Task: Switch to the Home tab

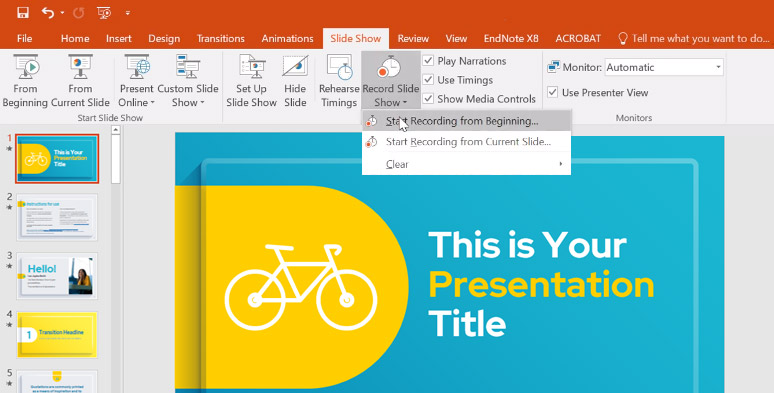Action: click(x=75, y=39)
